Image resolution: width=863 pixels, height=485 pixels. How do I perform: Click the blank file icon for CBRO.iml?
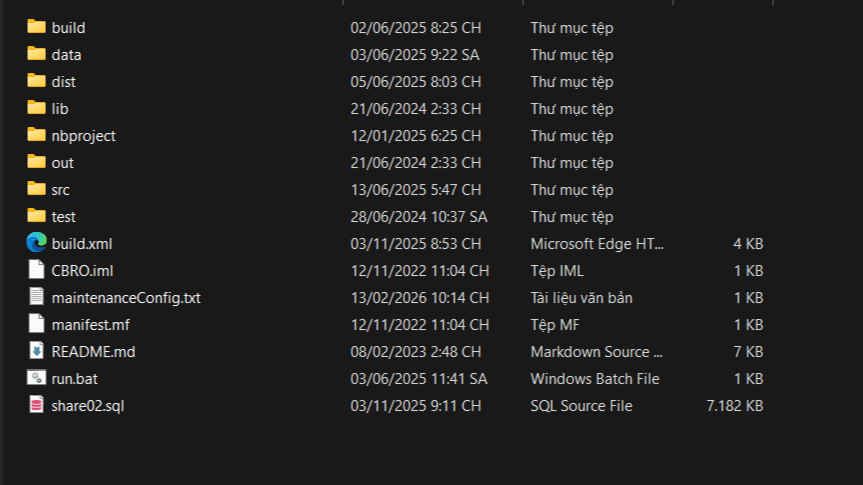pyautogui.click(x=36, y=270)
